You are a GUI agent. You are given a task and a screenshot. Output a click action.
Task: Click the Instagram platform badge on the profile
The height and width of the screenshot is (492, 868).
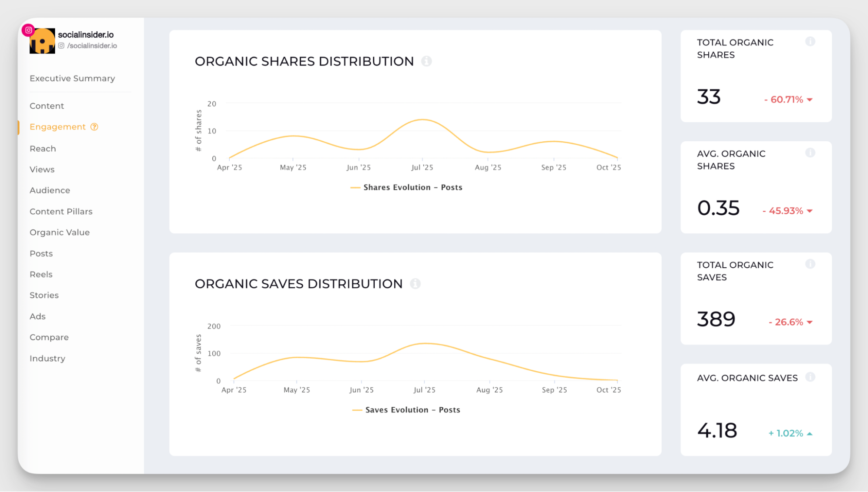pos(29,30)
